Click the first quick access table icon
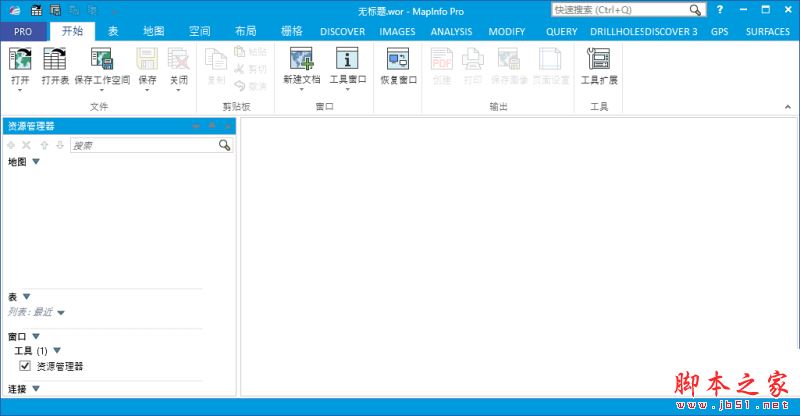800x416 pixels. [x=37, y=10]
